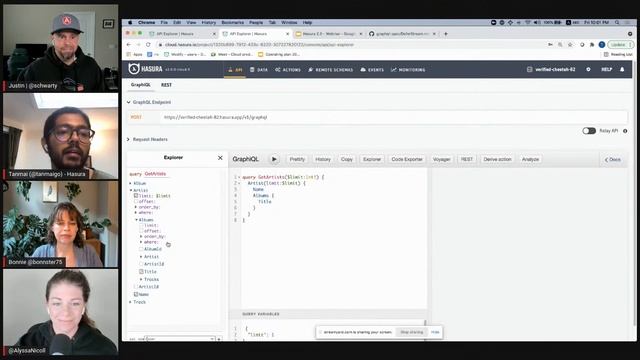This screenshot has width=640, height=360.
Task: Click the browser address bar URL
Action: pos(260,44)
